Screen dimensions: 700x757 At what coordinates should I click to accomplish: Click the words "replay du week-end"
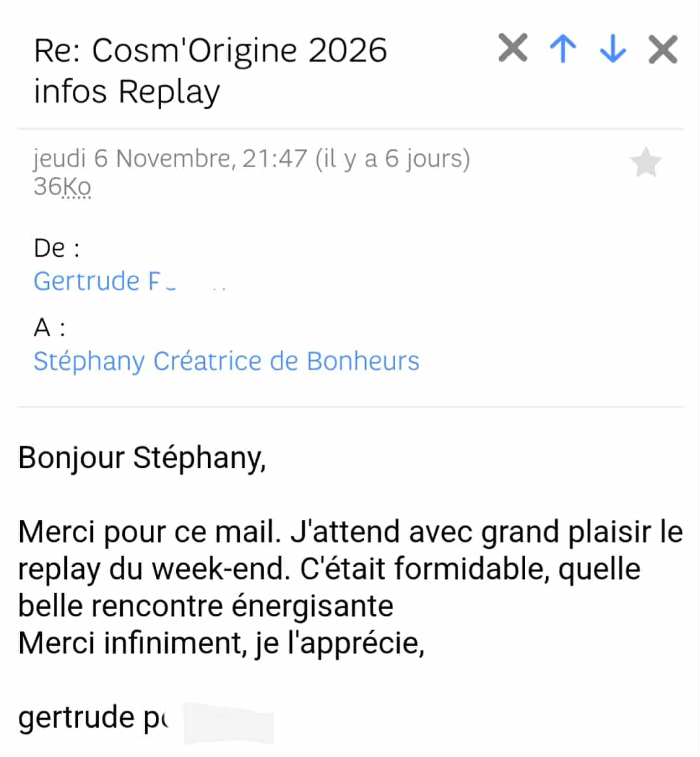coord(152,569)
